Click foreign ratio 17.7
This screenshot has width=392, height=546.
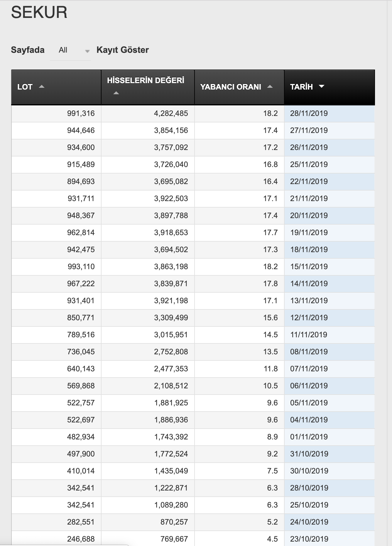pyautogui.click(x=271, y=233)
